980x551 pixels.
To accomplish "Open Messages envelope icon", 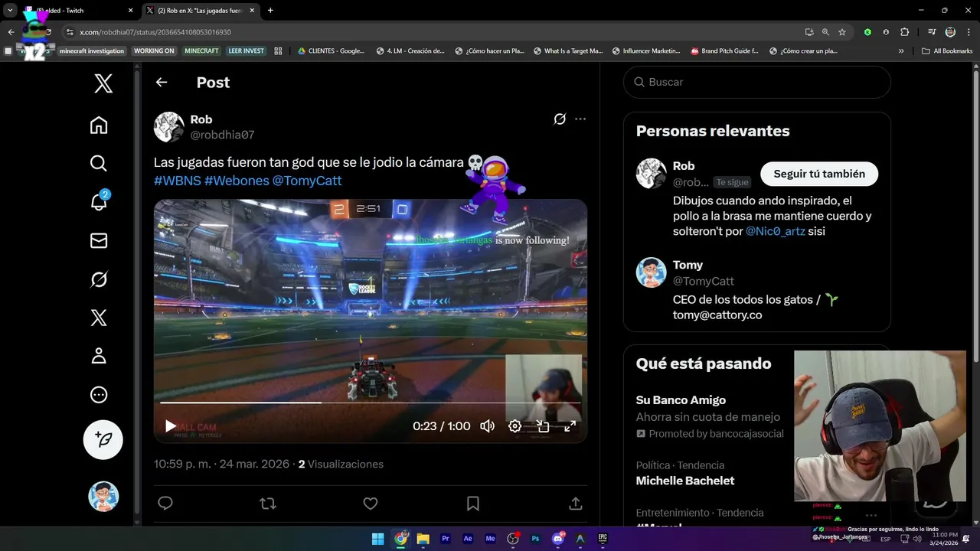I will coord(99,240).
